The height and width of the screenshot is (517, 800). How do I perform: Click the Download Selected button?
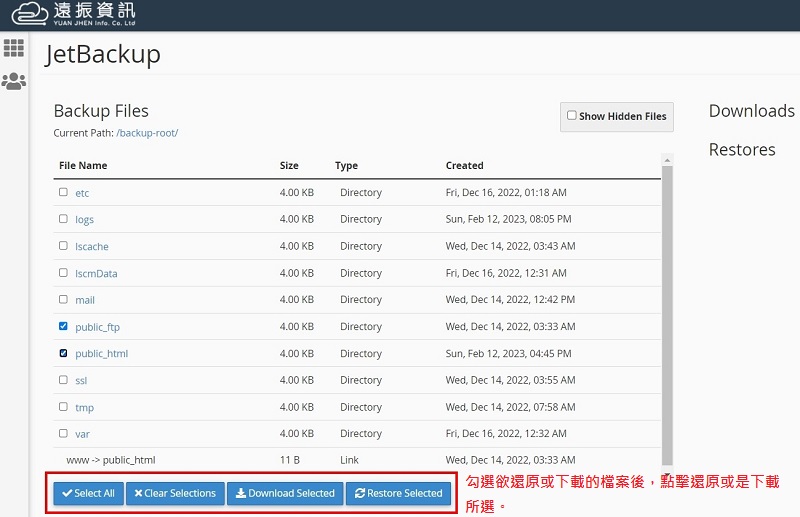[x=285, y=494]
